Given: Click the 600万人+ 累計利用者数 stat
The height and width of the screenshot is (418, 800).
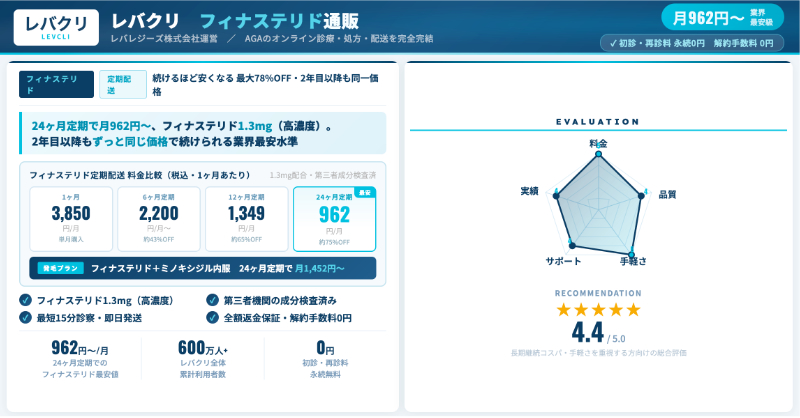Looking at the screenshot, I should point(203,359).
